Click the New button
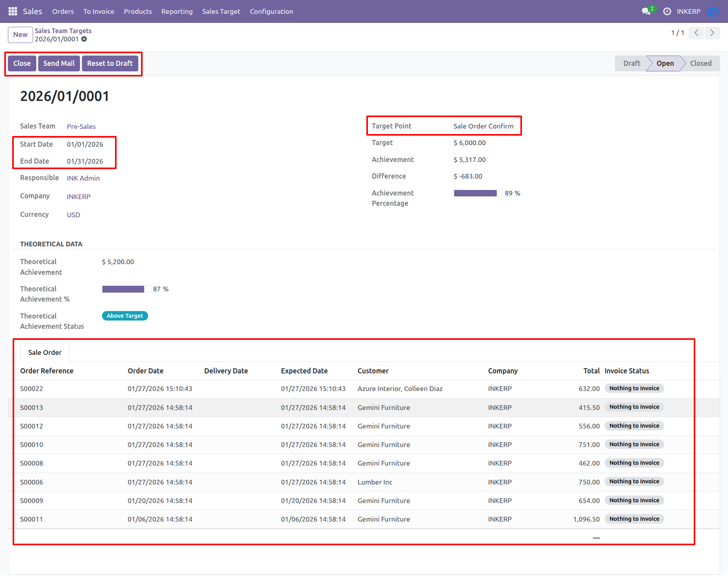 pyautogui.click(x=20, y=35)
